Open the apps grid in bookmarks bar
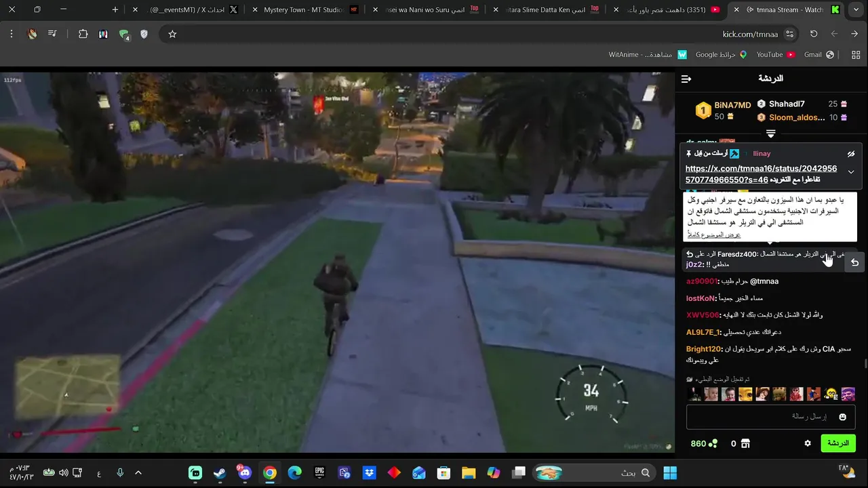This screenshot has width=868, height=488. click(855, 54)
